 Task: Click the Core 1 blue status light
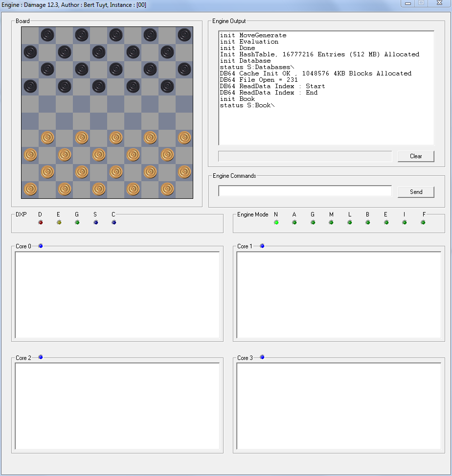[x=262, y=246]
